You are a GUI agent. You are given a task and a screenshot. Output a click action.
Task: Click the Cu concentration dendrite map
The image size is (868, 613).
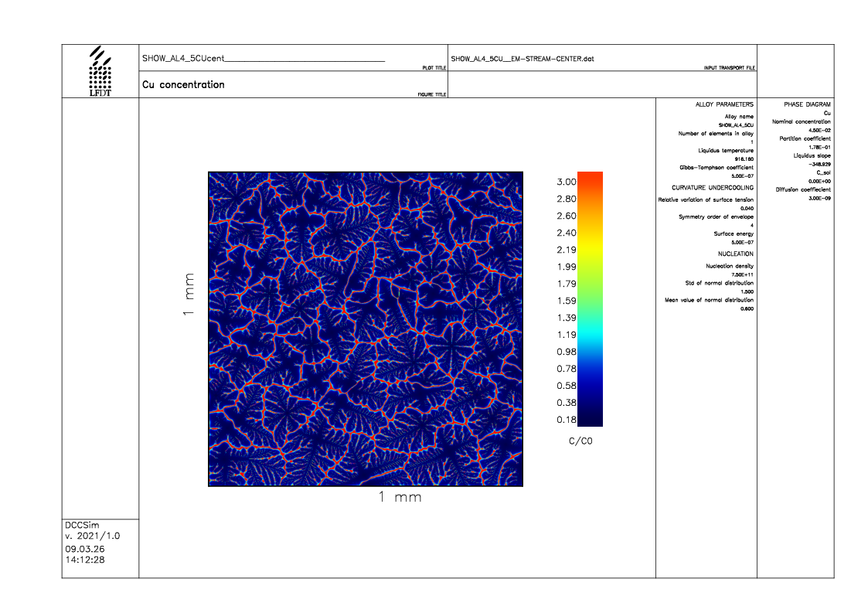[x=366, y=329]
